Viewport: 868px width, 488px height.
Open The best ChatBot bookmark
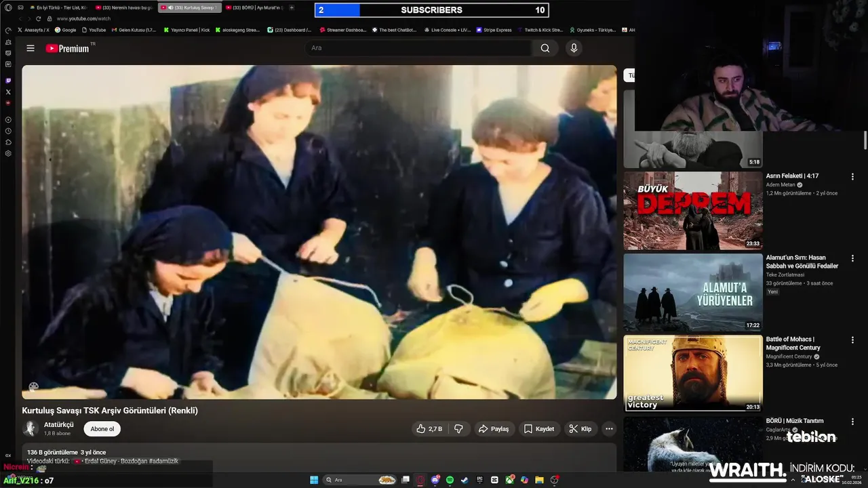393,30
